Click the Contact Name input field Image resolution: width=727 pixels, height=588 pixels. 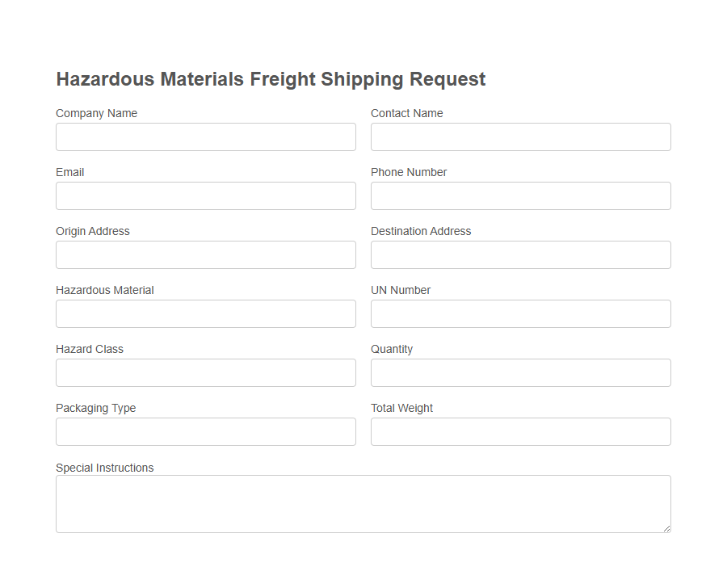(x=520, y=136)
